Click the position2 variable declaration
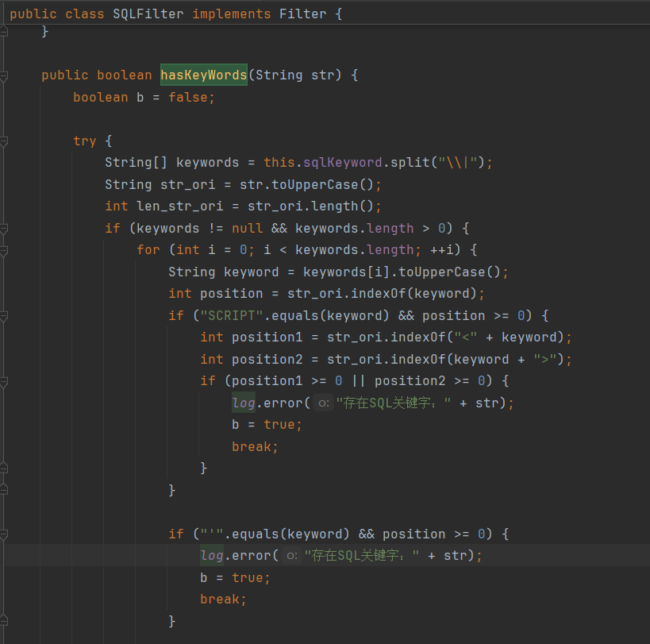Viewport: 650px width, 644px height. tap(267, 359)
